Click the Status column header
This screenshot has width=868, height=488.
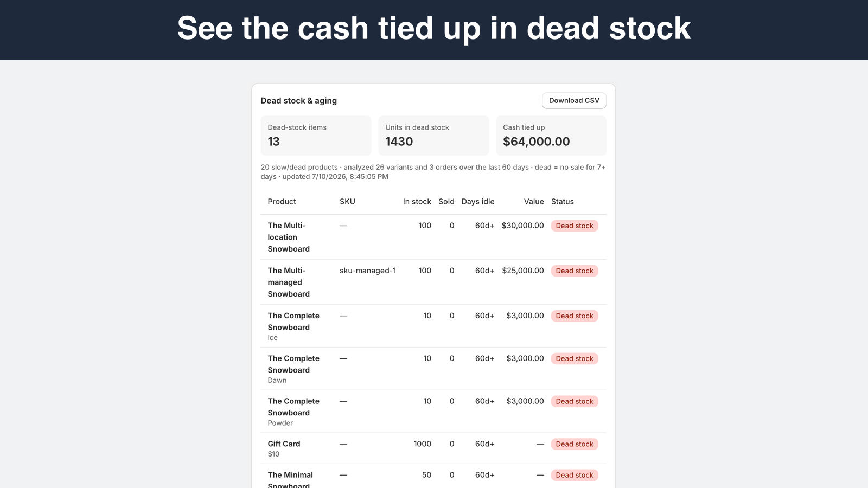(x=563, y=202)
